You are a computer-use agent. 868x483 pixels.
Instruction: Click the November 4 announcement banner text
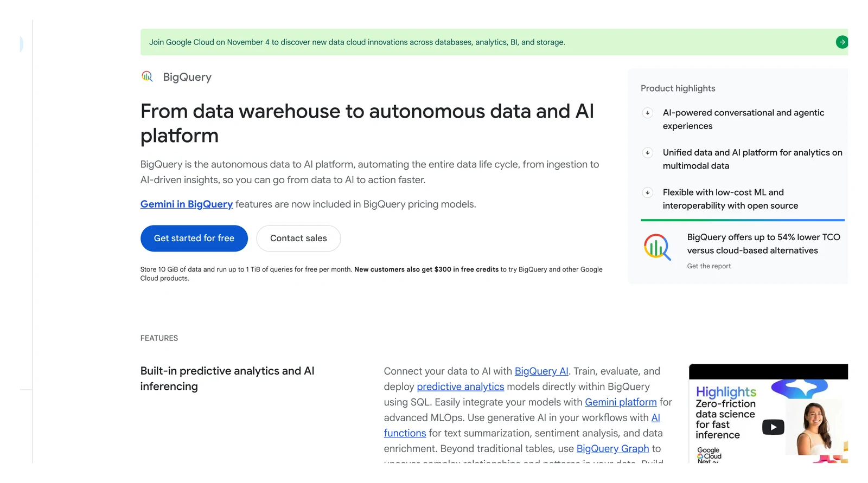357,42
